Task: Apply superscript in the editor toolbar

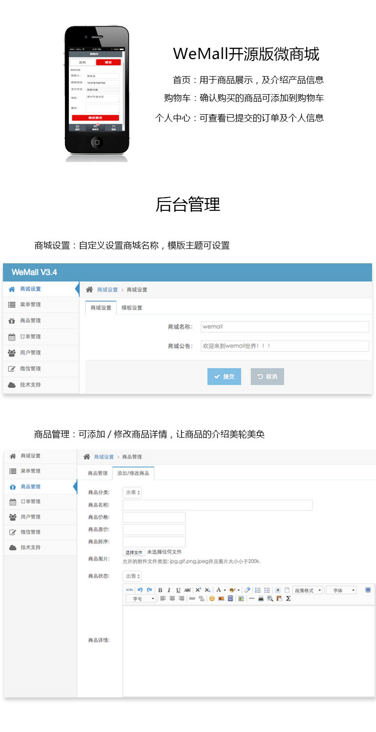Action: pyautogui.click(x=198, y=590)
